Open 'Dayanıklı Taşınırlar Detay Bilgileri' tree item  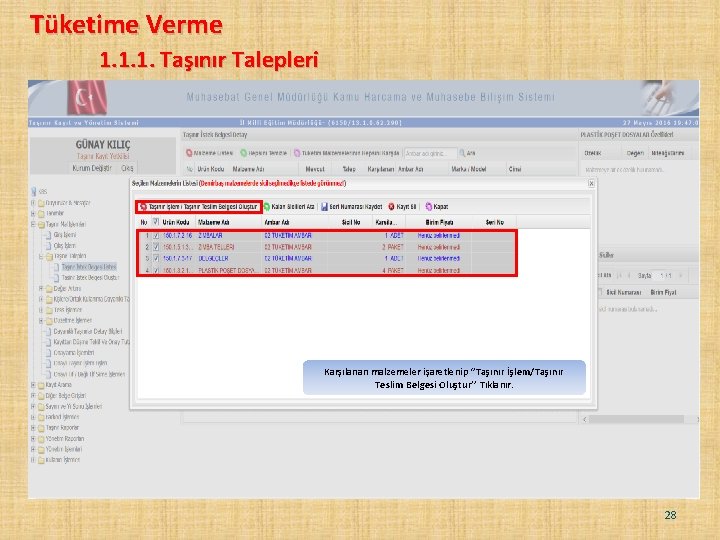pyautogui.click(x=88, y=331)
